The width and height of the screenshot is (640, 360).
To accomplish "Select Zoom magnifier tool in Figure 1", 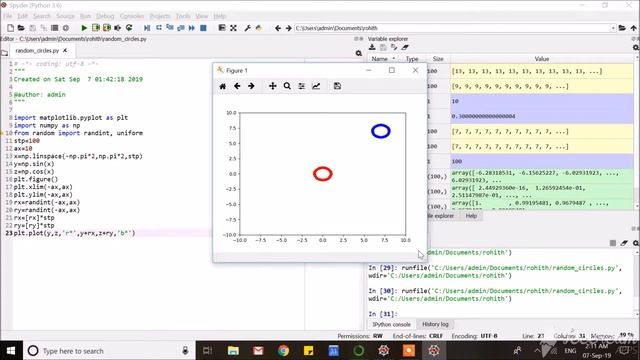I will pos(287,86).
